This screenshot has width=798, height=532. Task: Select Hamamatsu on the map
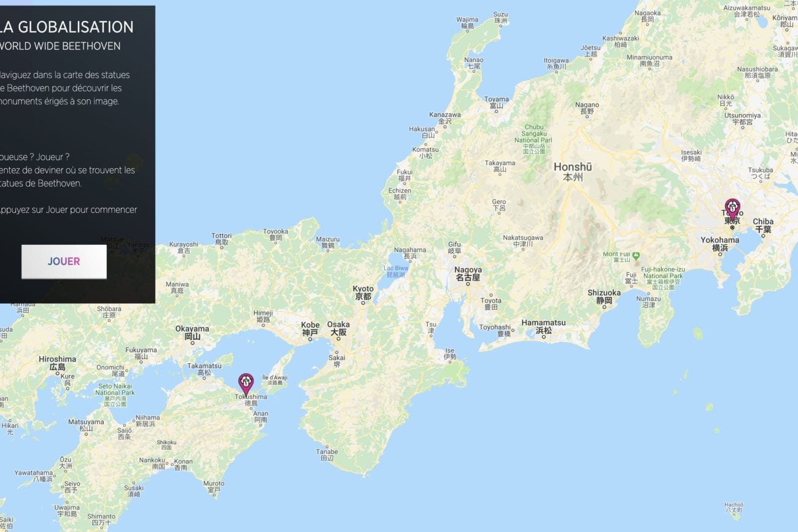543,326
